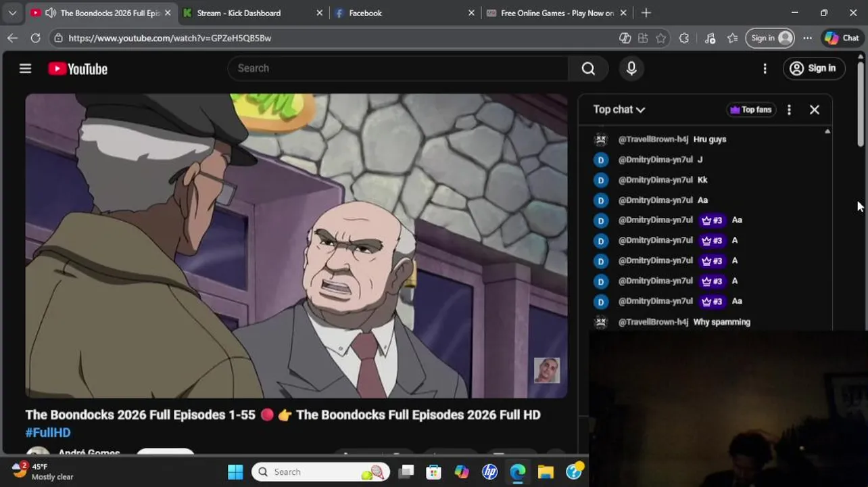Image resolution: width=868 pixels, height=487 pixels.
Task: Open the Top fans leaderboard
Action: tap(750, 110)
